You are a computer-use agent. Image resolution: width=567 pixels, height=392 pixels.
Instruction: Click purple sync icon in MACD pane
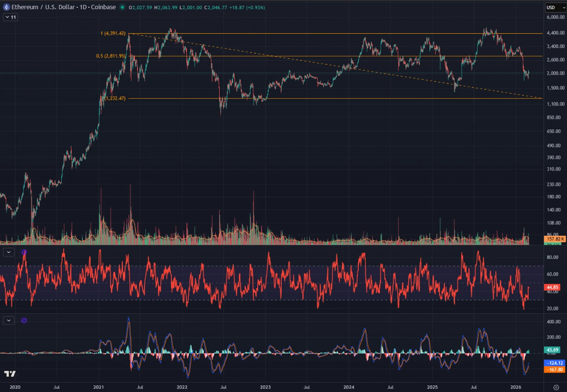[x=24, y=321]
